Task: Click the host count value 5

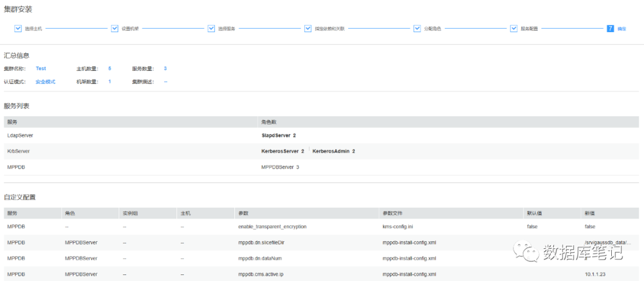Action: (110, 68)
